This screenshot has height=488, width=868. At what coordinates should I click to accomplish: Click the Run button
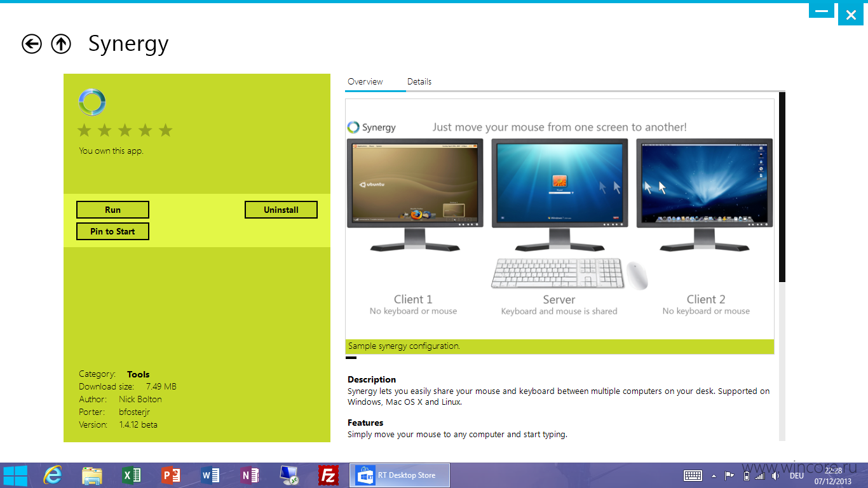tap(112, 210)
